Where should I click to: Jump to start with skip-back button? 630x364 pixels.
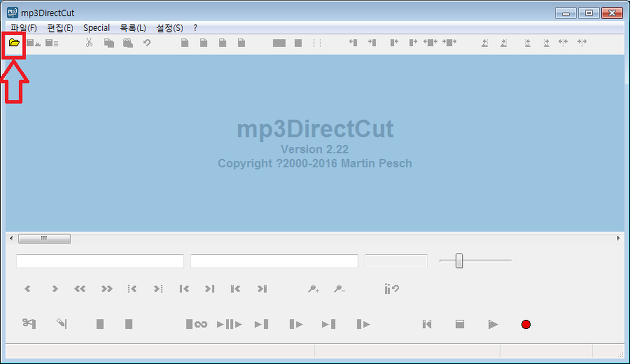(427, 324)
